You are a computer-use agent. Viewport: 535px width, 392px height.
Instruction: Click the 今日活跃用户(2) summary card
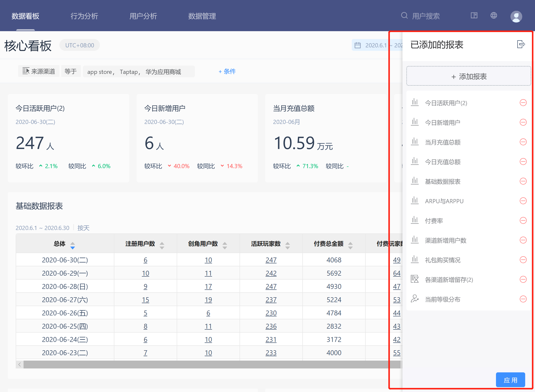pos(68,138)
